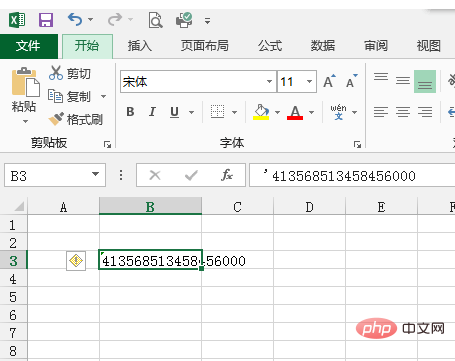The image size is (455, 361).
Task: Apply cell borders with the border icon
Action: click(x=217, y=112)
